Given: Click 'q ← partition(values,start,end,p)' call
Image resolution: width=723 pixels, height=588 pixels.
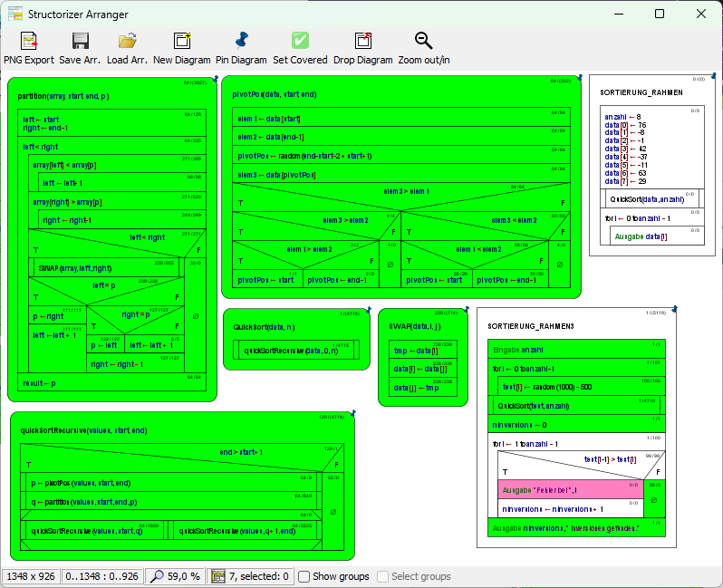Looking at the screenshot, I should 171,501.
